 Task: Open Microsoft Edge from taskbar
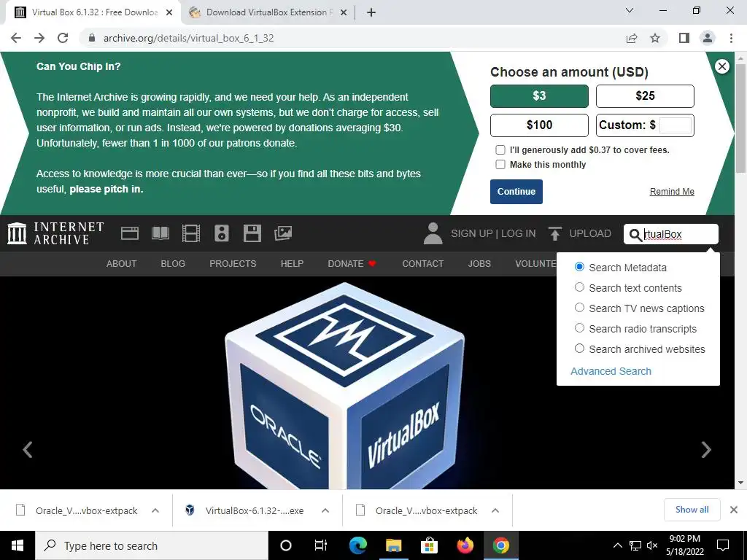click(x=357, y=545)
